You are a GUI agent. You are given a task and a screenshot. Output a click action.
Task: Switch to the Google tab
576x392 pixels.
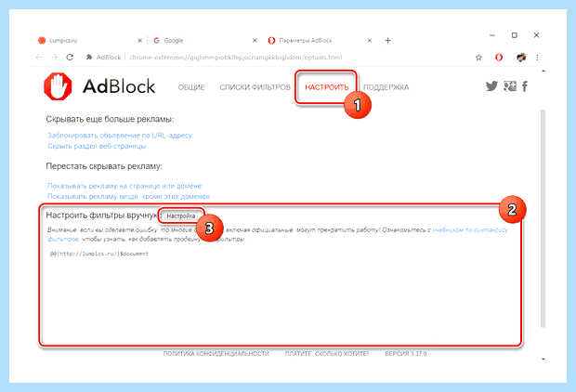click(203, 41)
